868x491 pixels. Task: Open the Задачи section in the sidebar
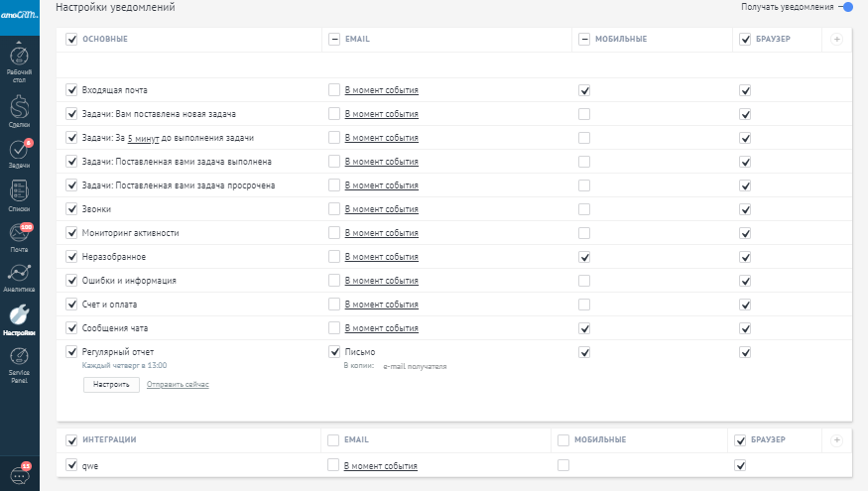point(19,153)
